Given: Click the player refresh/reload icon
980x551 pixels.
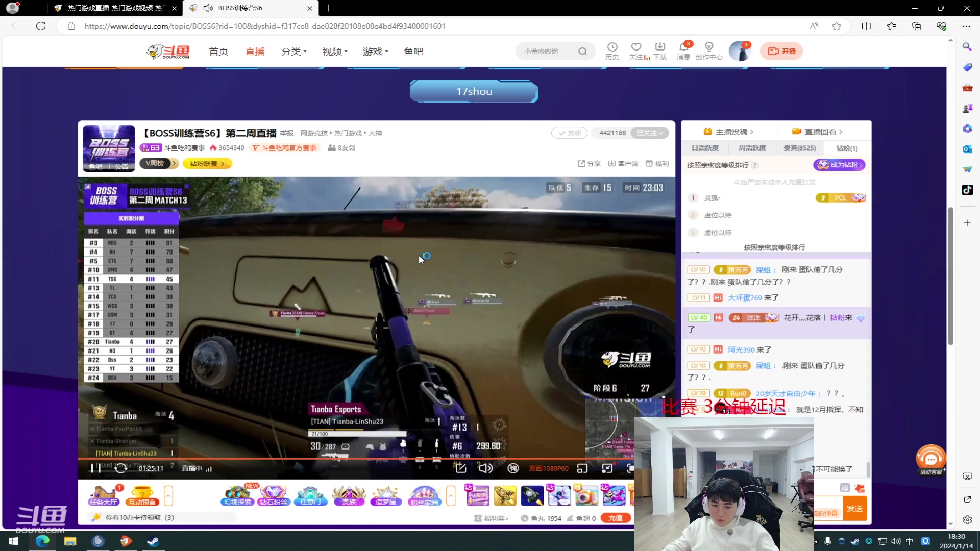Looking at the screenshot, I should (120, 468).
